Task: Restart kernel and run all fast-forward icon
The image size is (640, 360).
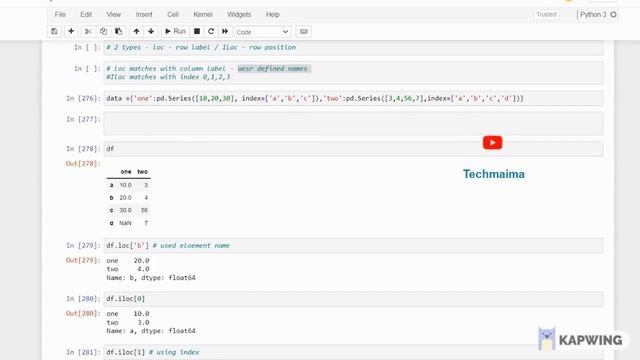Action: tap(225, 31)
